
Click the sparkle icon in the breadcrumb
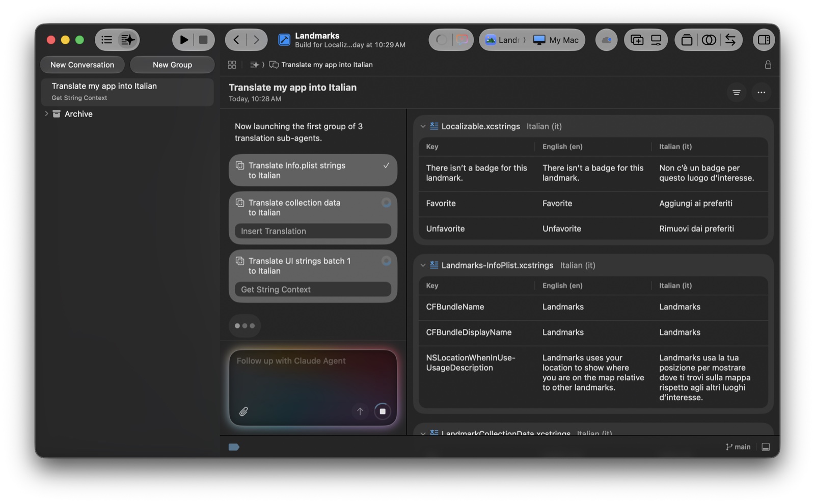[x=255, y=65]
